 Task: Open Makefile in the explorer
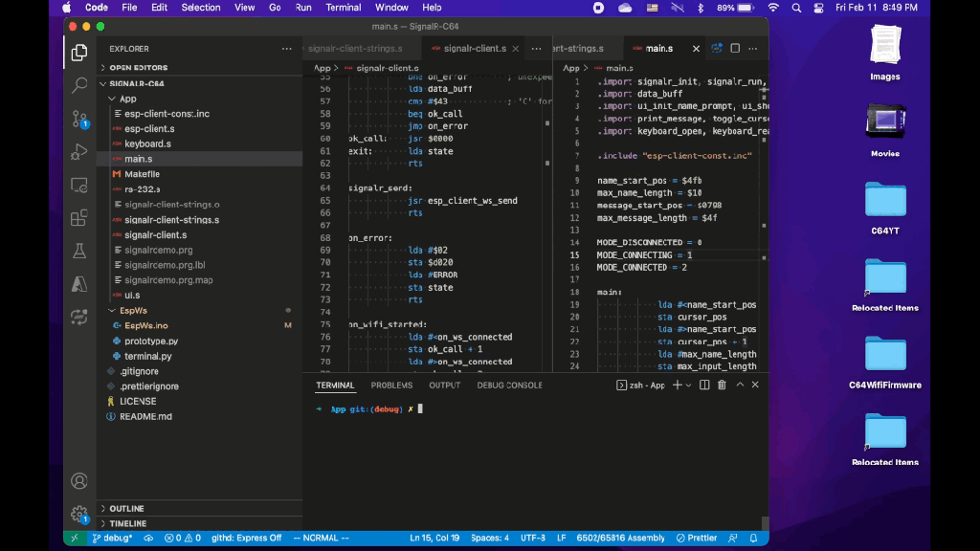142,174
